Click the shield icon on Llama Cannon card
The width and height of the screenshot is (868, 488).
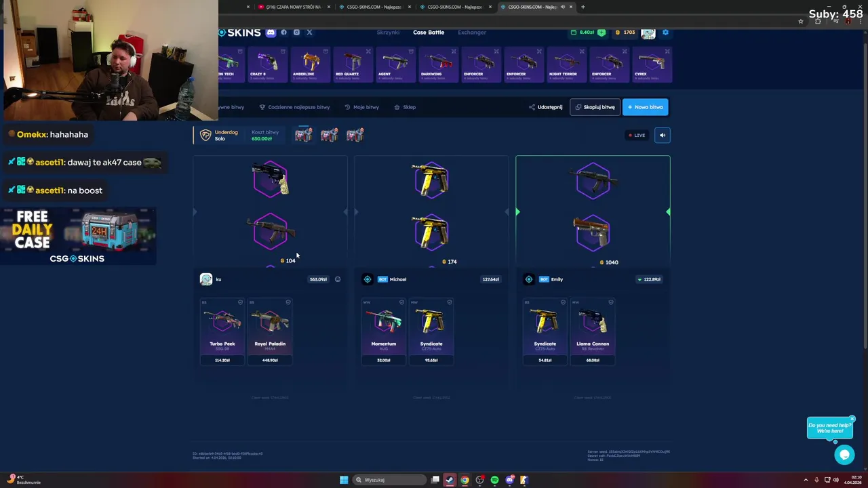610,302
